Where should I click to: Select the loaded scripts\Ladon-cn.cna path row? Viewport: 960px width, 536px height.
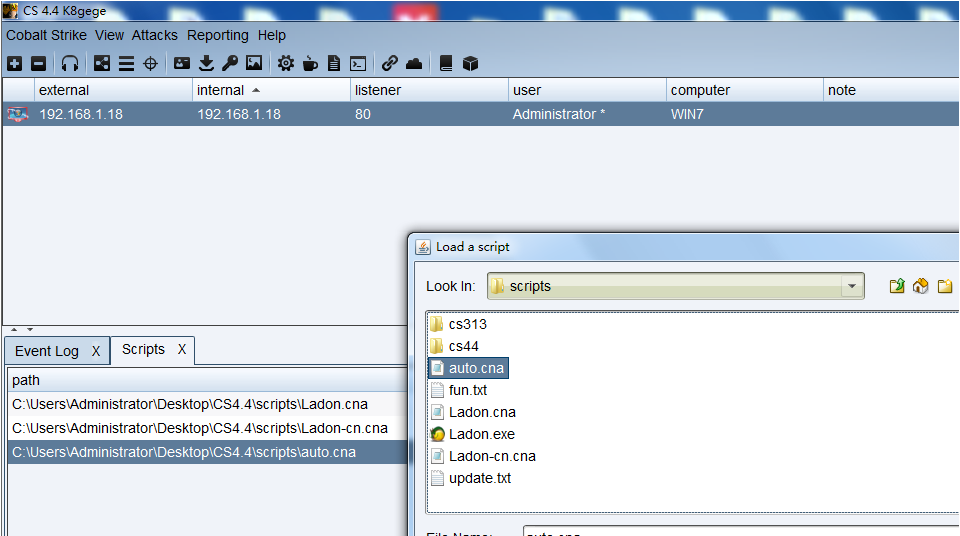(208, 428)
